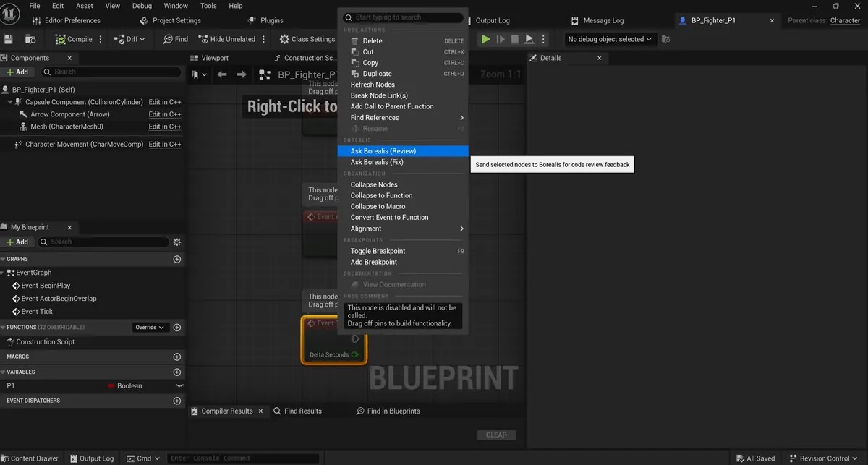This screenshot has height=465, width=868.
Task: Open Project Settings tab
Action: pyautogui.click(x=171, y=20)
